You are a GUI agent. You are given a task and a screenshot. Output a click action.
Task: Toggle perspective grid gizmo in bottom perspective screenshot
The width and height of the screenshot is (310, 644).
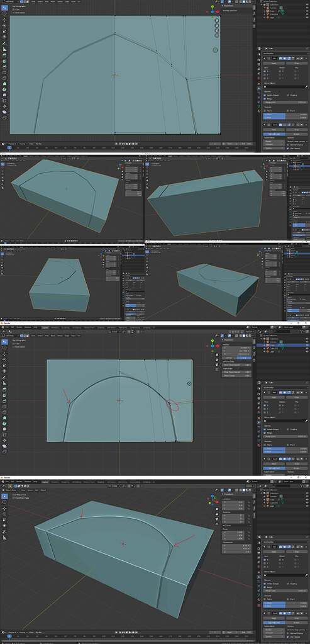pyautogui.click(x=217, y=524)
